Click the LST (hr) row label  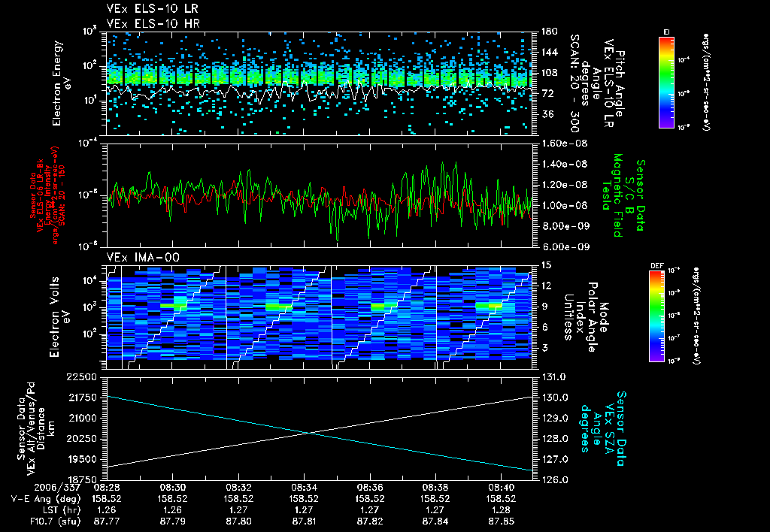62,510
